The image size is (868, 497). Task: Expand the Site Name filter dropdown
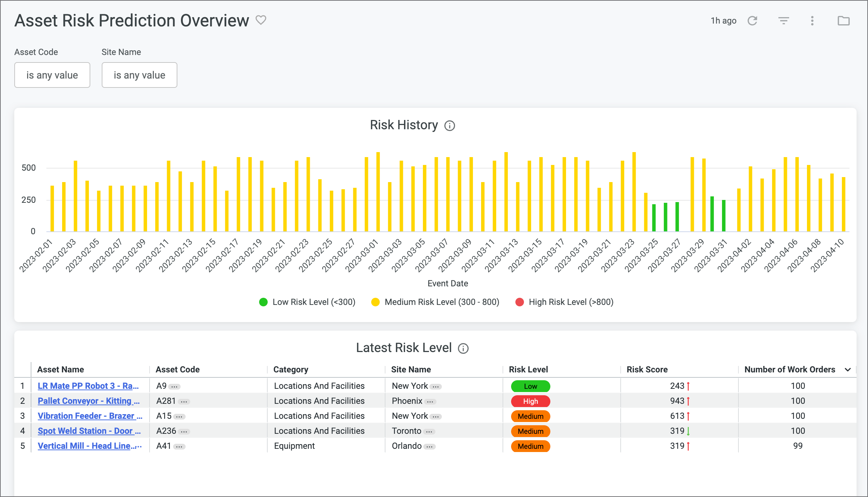140,75
